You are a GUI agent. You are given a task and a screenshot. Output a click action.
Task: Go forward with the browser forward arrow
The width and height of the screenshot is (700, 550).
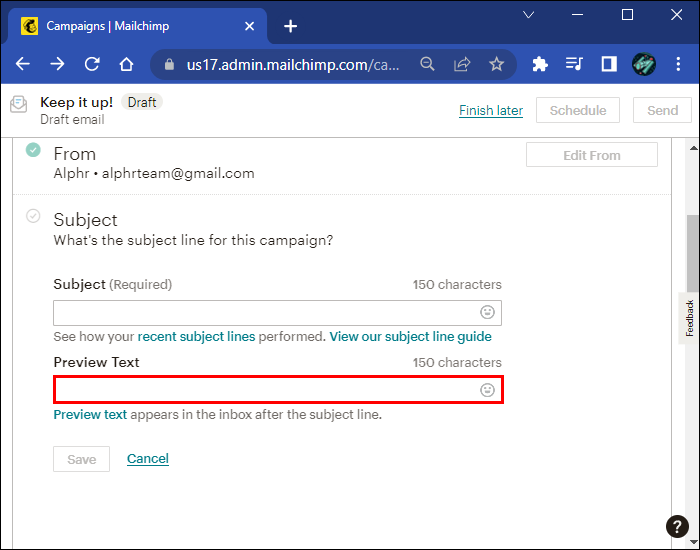point(57,64)
